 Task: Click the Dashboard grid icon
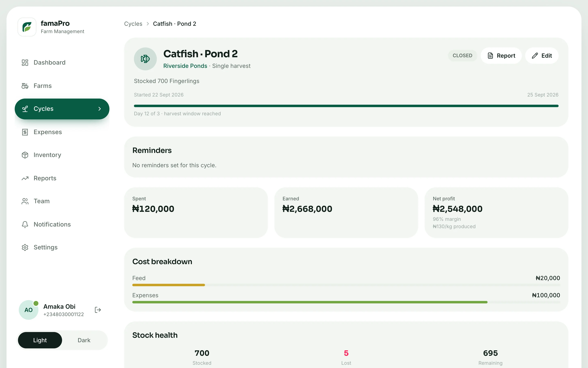pyautogui.click(x=25, y=63)
